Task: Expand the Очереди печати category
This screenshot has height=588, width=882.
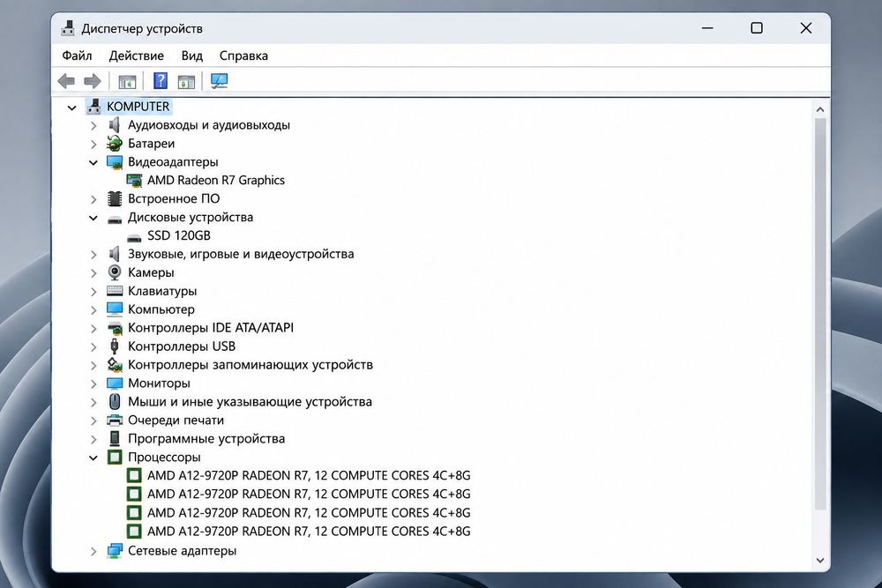Action: click(x=93, y=421)
